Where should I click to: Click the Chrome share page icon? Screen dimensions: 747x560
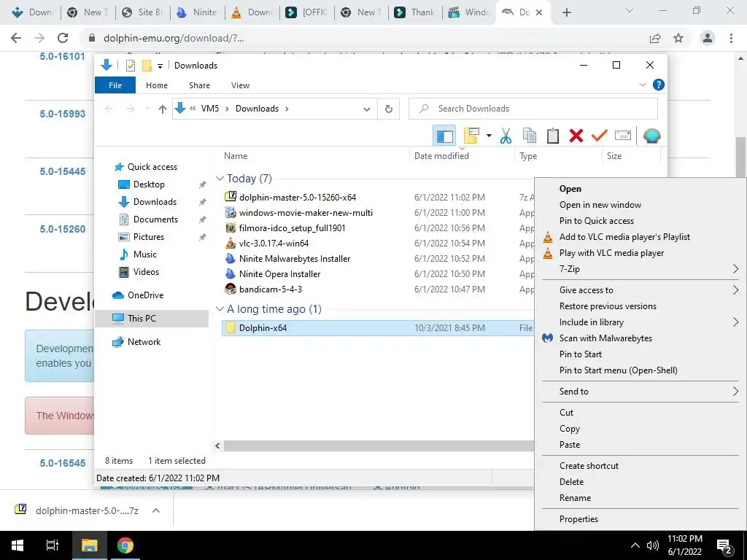coord(655,38)
